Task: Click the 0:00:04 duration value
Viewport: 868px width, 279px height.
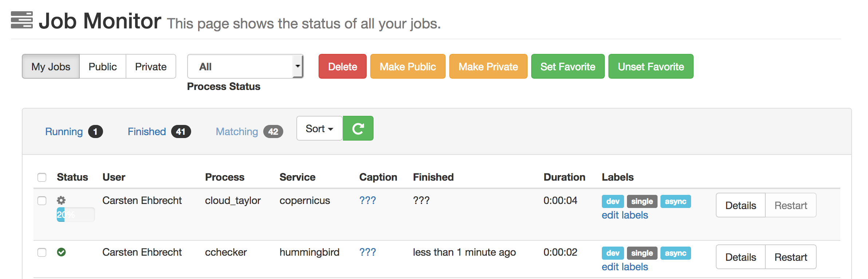Action: [x=560, y=200]
